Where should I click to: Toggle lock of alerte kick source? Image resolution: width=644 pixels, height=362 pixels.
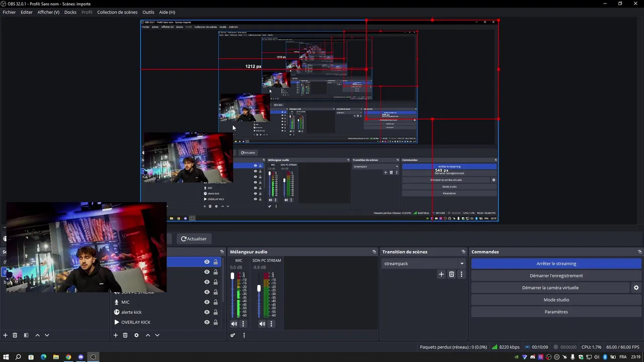pos(215,312)
